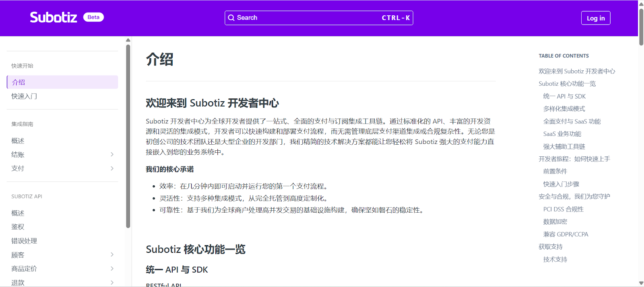Open 鉴权 under Subotiz API

coord(18,227)
